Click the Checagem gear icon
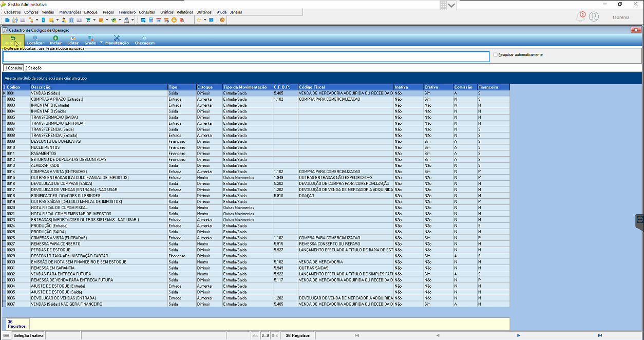Screen dimensions: 644x340 tap(144, 38)
